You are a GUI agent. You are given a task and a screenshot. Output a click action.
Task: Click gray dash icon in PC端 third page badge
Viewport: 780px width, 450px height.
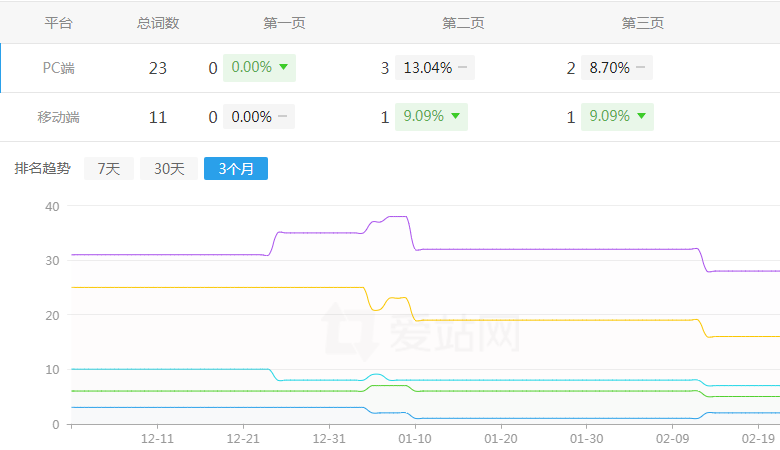click(640, 68)
